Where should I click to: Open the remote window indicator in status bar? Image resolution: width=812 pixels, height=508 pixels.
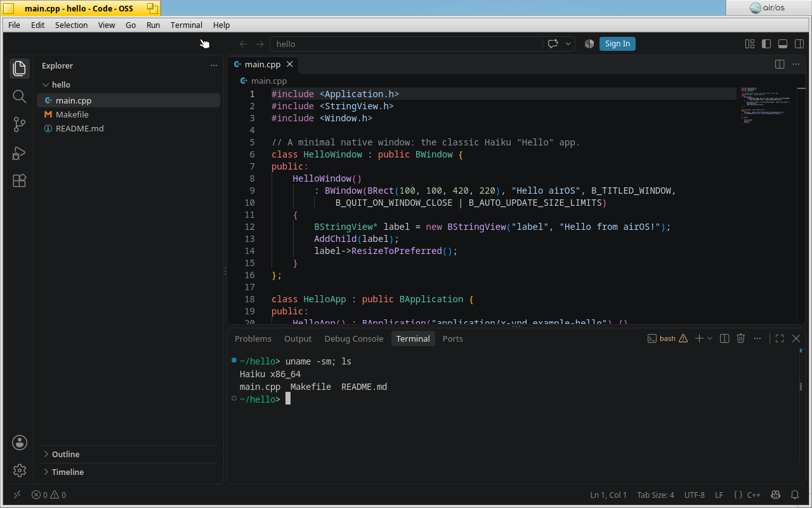click(x=17, y=495)
